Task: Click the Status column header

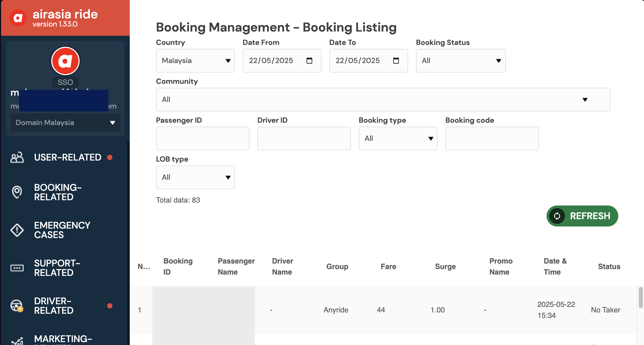Action: (609, 266)
